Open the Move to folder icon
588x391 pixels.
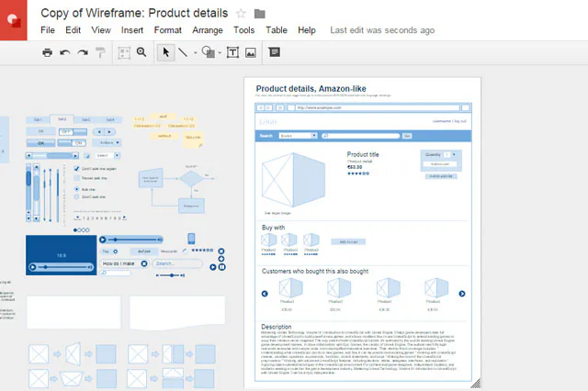[x=259, y=15]
